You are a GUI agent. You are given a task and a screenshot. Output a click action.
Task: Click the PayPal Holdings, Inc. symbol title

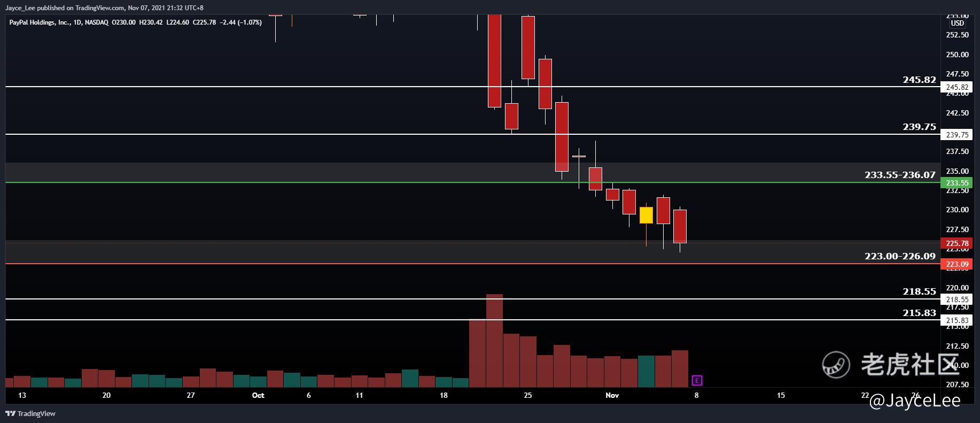click(40, 22)
